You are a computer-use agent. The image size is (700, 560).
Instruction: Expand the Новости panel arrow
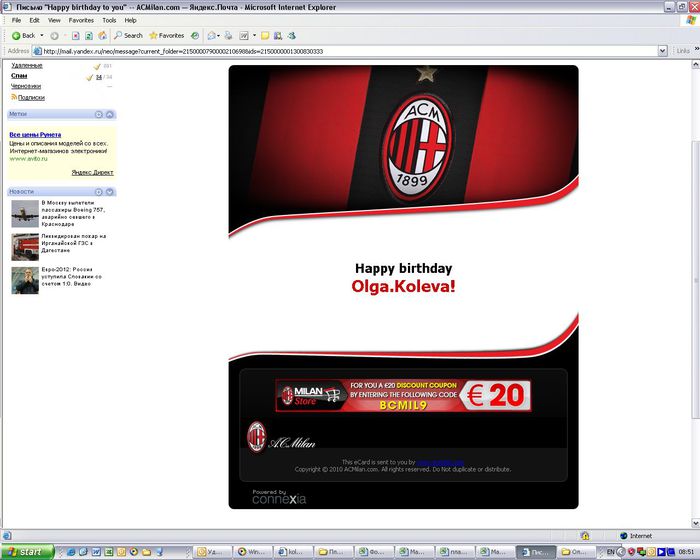[x=109, y=192]
